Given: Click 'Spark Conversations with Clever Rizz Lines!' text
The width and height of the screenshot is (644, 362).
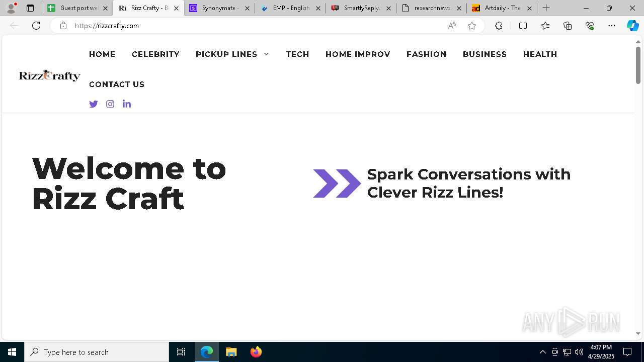Looking at the screenshot, I should [469, 183].
